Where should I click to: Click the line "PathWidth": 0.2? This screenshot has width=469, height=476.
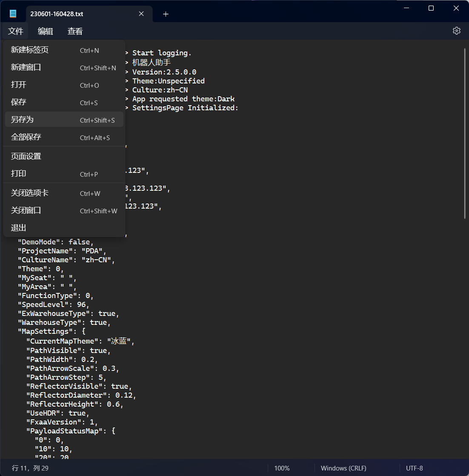[62, 359]
